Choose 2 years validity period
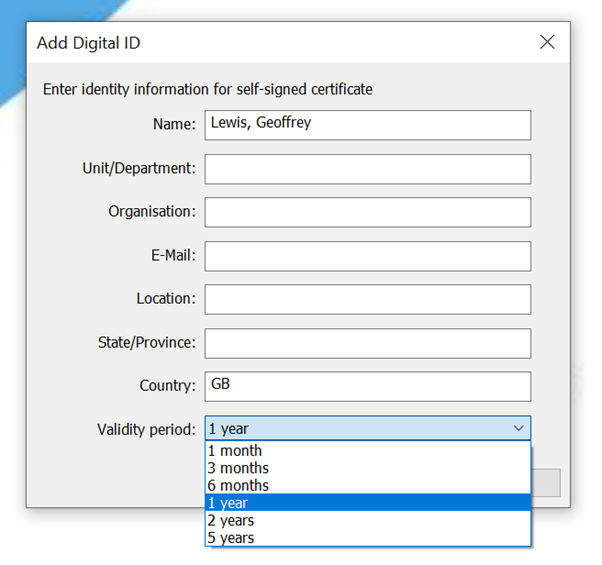This screenshot has height=565, width=602. click(368, 520)
